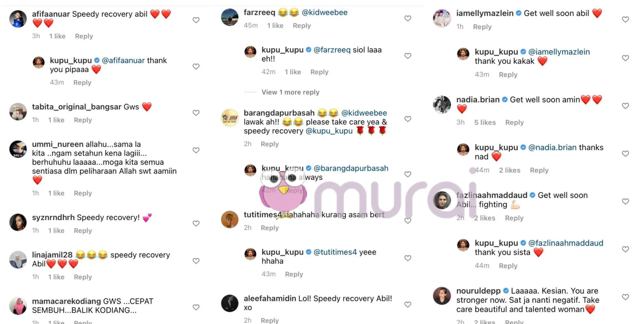
Task: View mamacarekodiang's profile avatar
Action: (18, 306)
